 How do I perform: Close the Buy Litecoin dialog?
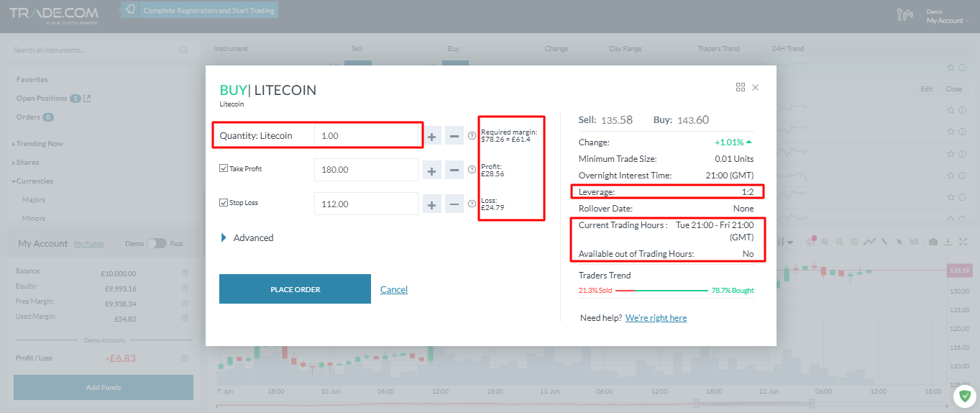(755, 87)
